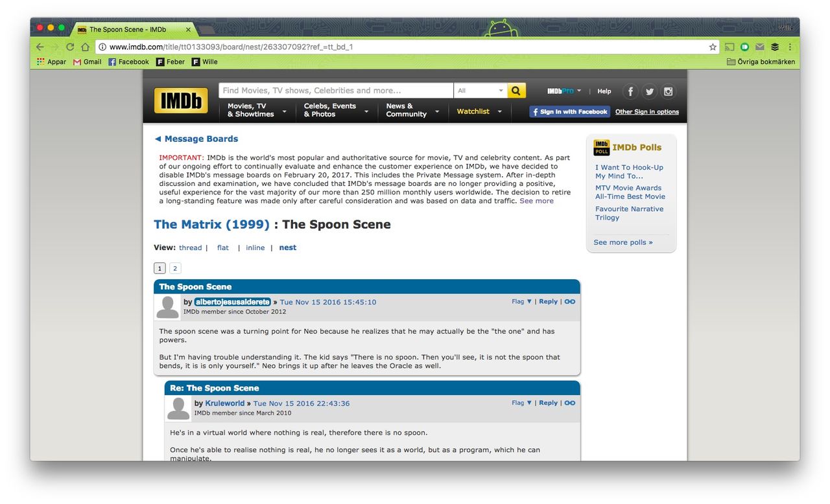
Task: Click the permalink chain icon on Kruleworld's post
Action: pos(569,402)
